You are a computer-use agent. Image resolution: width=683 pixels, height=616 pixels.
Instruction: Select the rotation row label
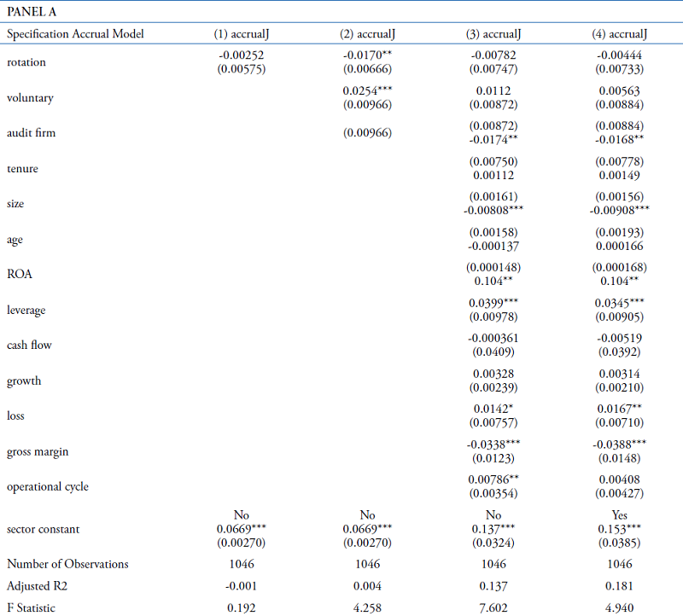point(26,62)
